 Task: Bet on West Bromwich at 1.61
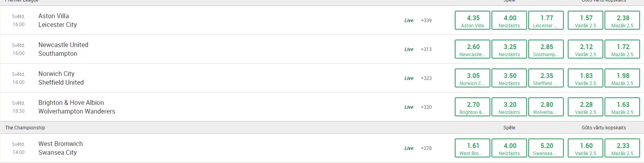coord(473,148)
